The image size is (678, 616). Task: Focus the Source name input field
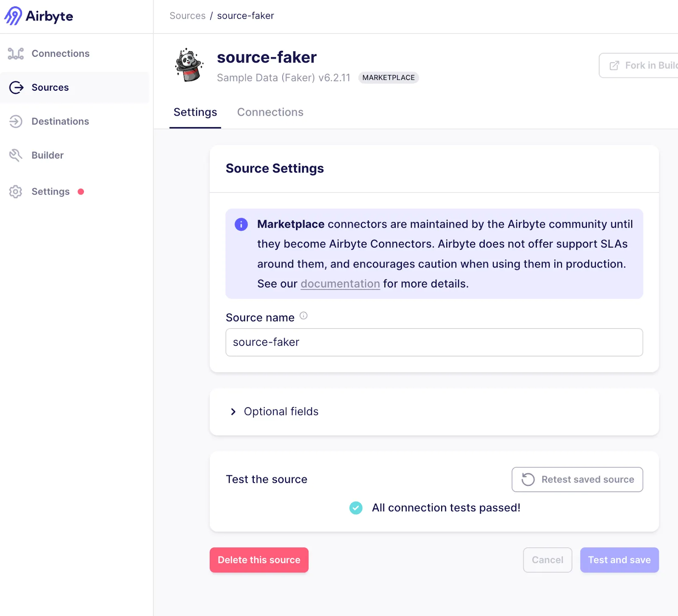tap(434, 342)
